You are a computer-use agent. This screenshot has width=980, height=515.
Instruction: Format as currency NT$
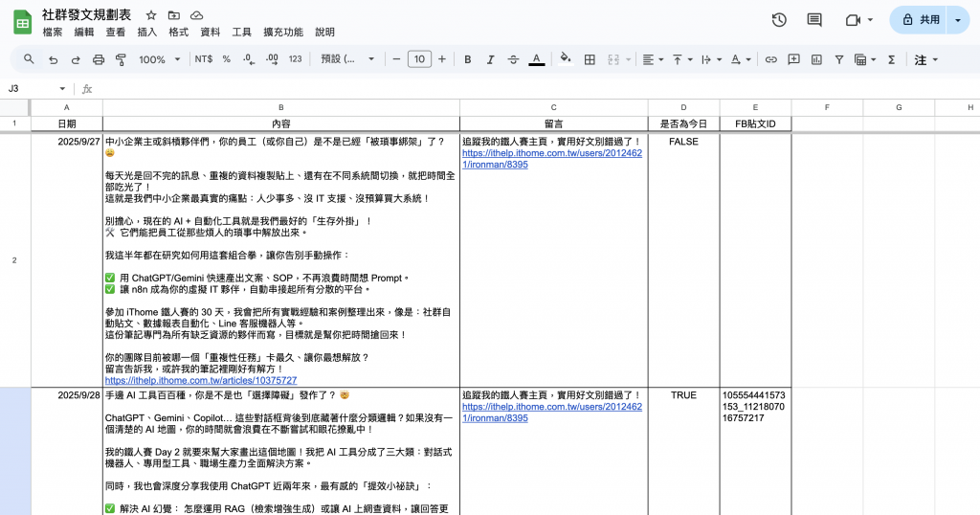[203, 59]
